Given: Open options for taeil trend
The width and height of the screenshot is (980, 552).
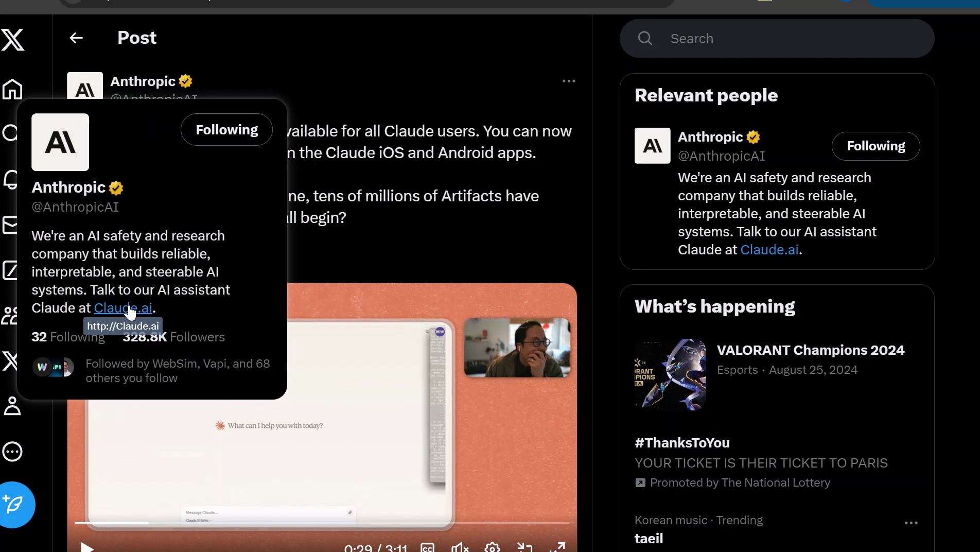Looking at the screenshot, I should point(911,523).
